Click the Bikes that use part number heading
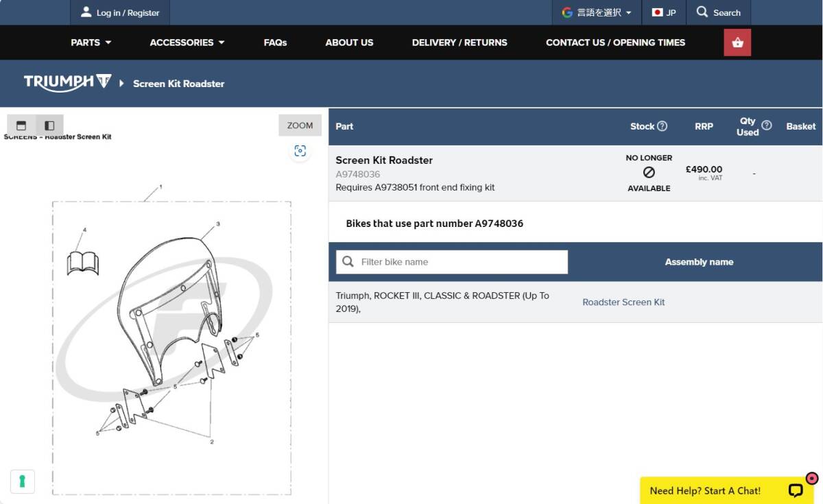Viewport: 823px width, 504px height. [x=434, y=224]
